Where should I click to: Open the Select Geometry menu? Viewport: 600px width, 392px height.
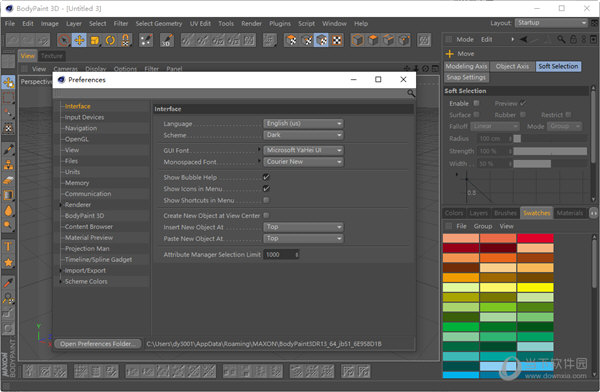click(159, 23)
